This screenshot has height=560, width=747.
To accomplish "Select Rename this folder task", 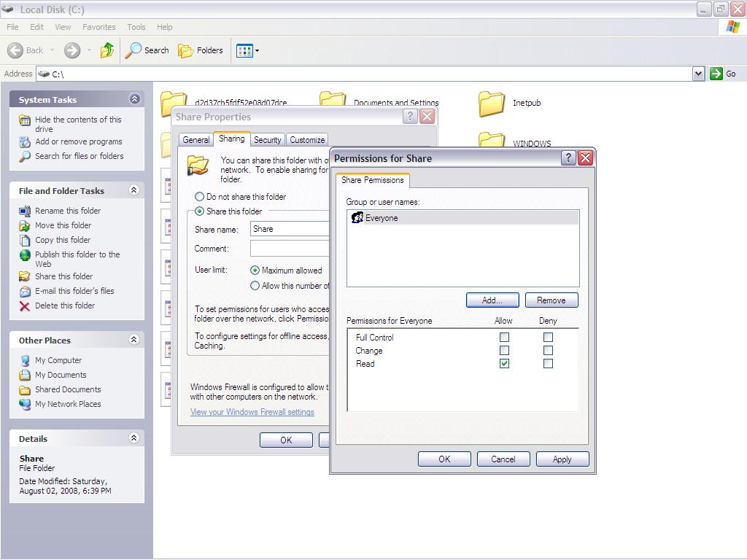I will (x=68, y=211).
